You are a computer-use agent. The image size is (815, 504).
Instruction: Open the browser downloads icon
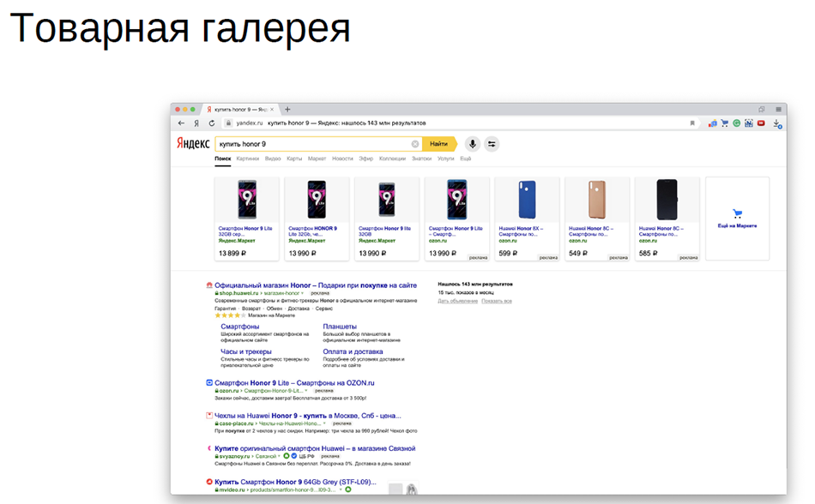click(x=777, y=123)
